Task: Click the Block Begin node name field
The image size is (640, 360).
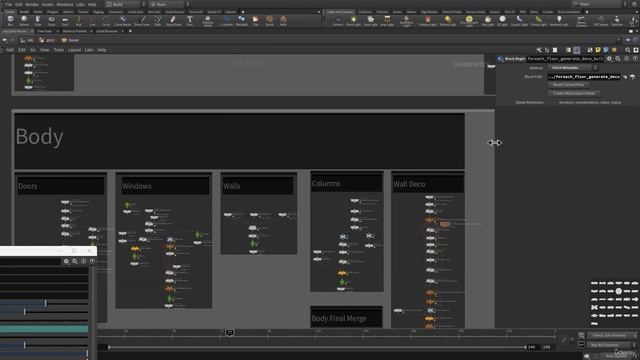Action: pos(565,59)
